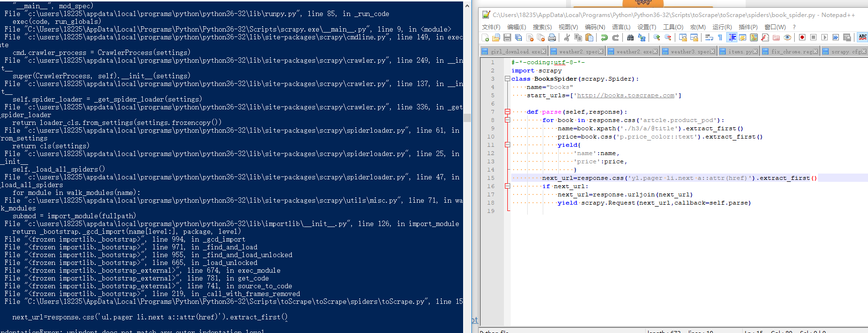Toggle Show All Characters pilcrow button
This screenshot has height=333, width=868.
click(720, 37)
